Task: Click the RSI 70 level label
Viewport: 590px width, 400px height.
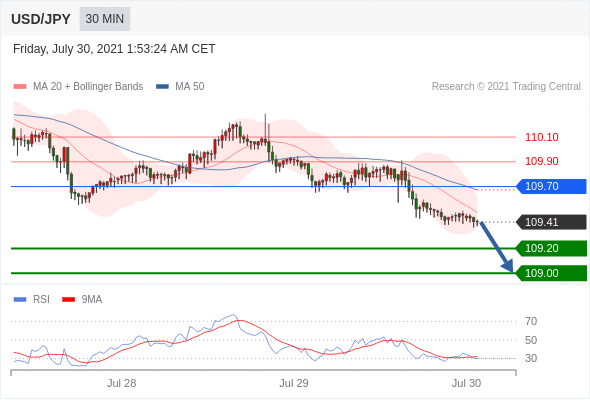Action: [x=531, y=321]
